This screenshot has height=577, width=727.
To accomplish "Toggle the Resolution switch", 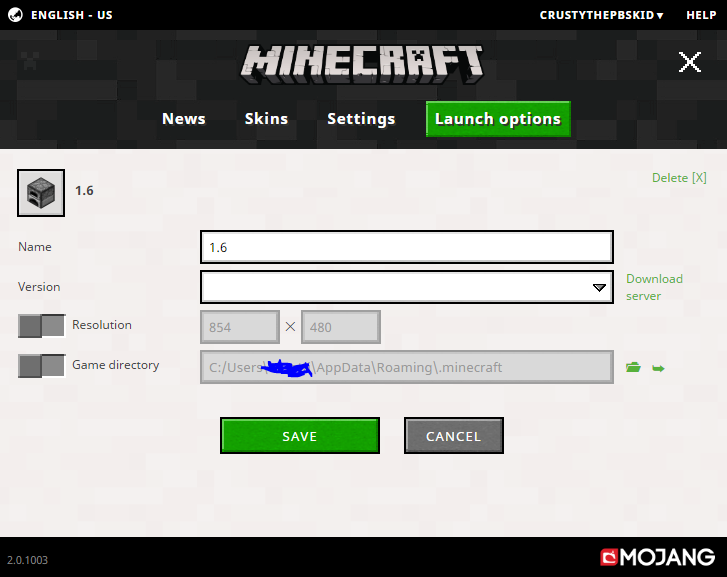I will coord(42,326).
